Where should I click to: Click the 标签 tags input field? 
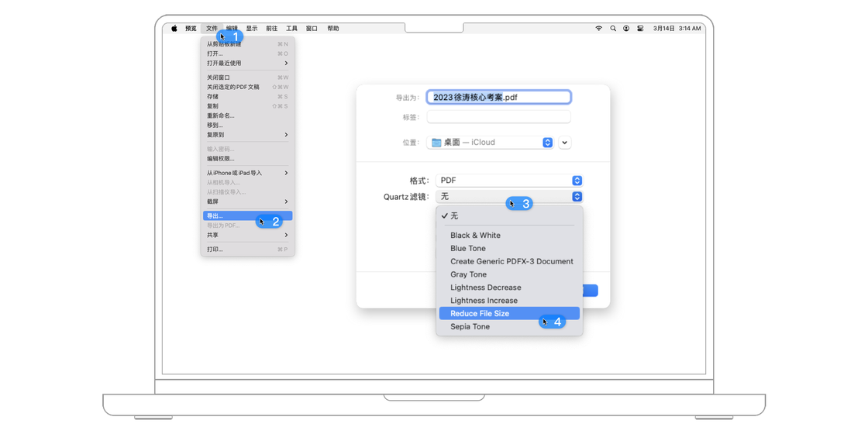click(498, 117)
